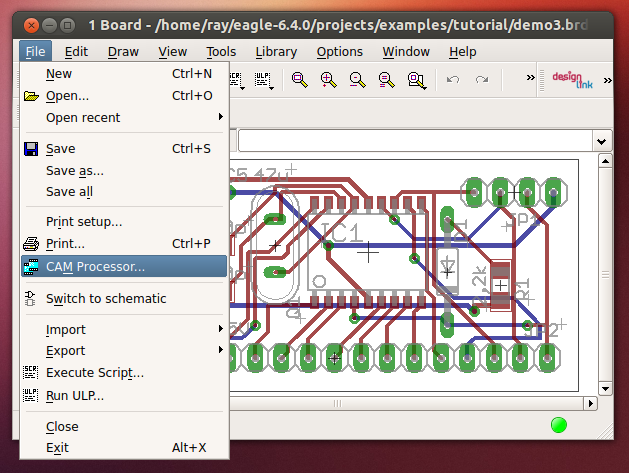Open the command line history dropdown
This screenshot has height=473, width=629.
click(601, 141)
